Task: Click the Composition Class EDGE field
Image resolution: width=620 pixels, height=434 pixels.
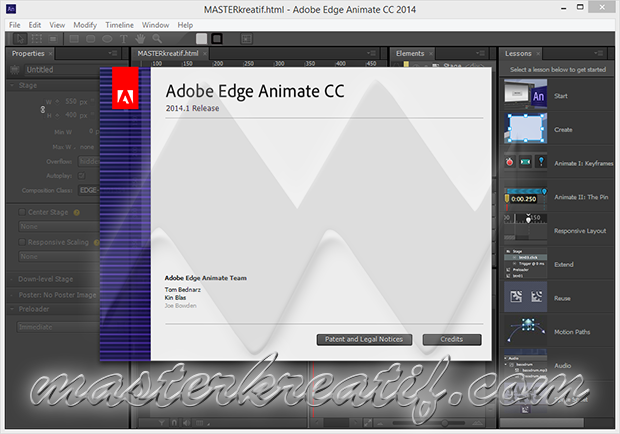Action: point(89,190)
